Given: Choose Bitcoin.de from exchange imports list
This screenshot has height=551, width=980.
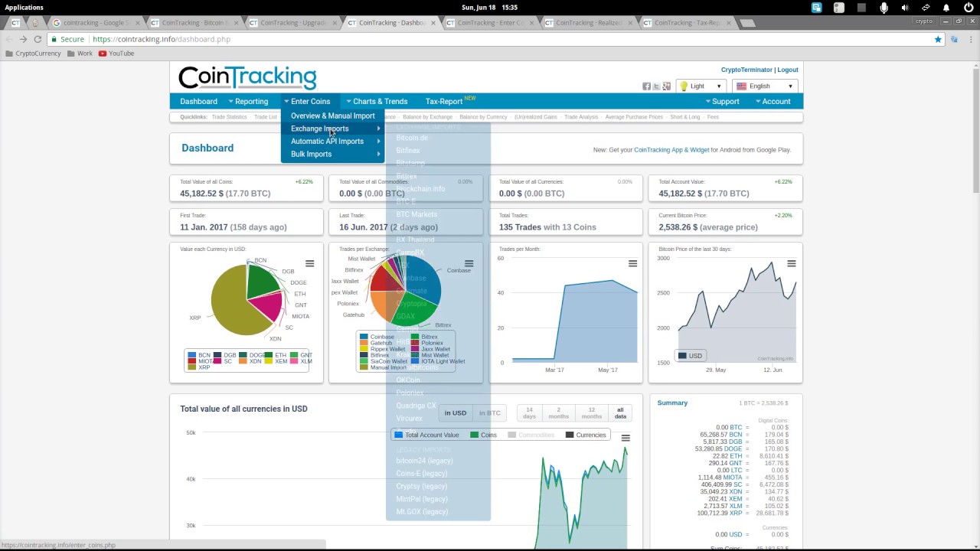Looking at the screenshot, I should 412,138.
